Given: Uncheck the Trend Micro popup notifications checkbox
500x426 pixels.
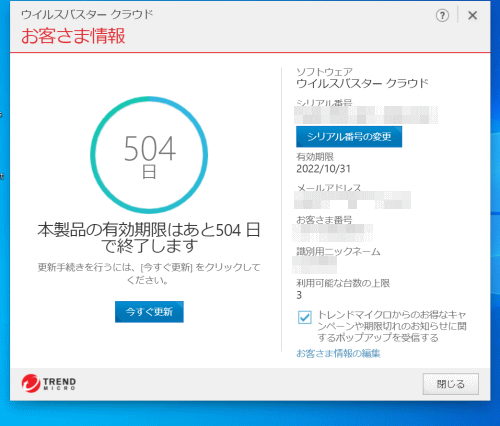Looking at the screenshot, I should [305, 317].
